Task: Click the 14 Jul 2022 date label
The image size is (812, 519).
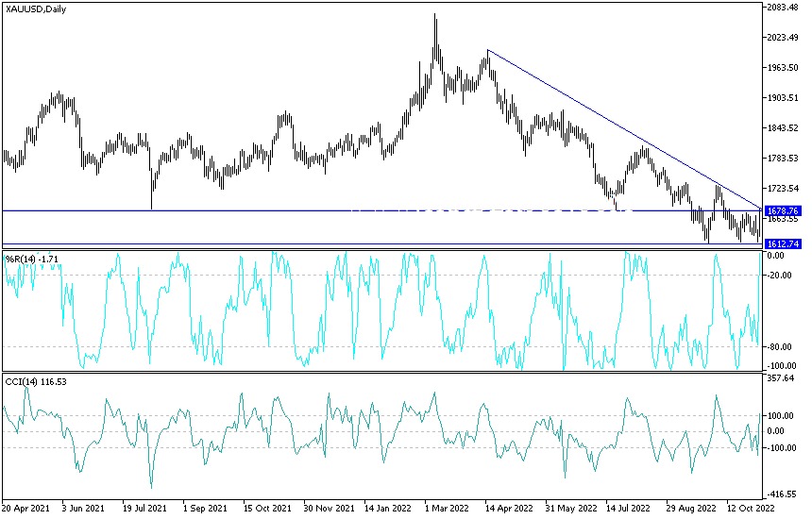Action: tap(628, 508)
